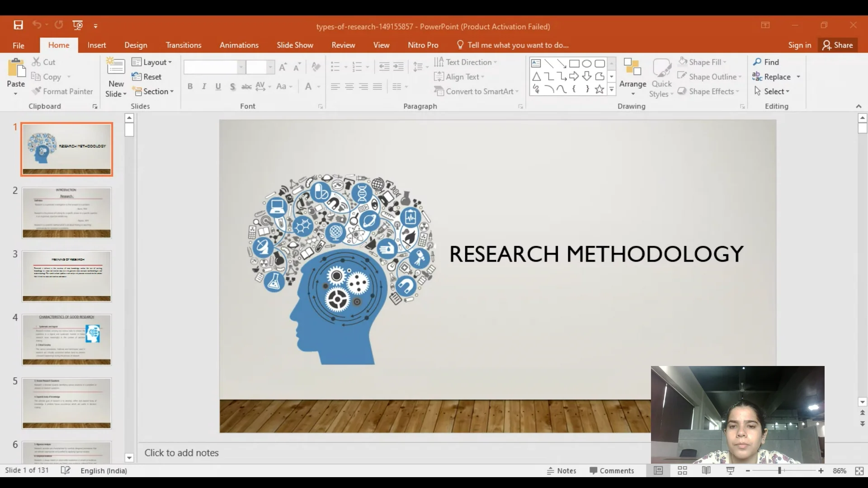Click Increase List Level icon
This screenshot has width=868, height=488.
pos(398,67)
